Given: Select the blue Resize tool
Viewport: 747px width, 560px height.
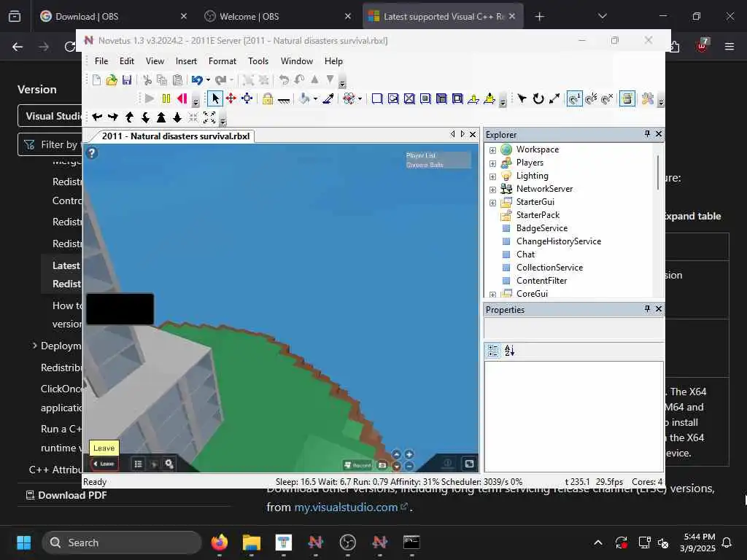Looking at the screenshot, I should pyautogui.click(x=247, y=98).
